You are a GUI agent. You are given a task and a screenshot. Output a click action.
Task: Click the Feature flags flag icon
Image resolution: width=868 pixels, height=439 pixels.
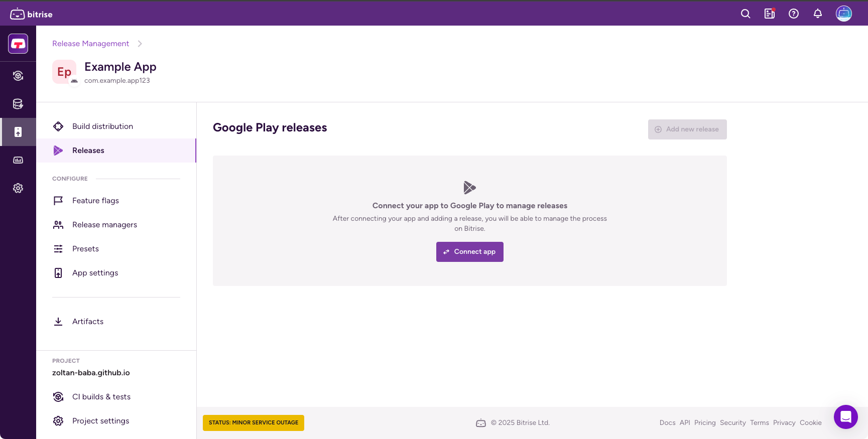pos(58,201)
